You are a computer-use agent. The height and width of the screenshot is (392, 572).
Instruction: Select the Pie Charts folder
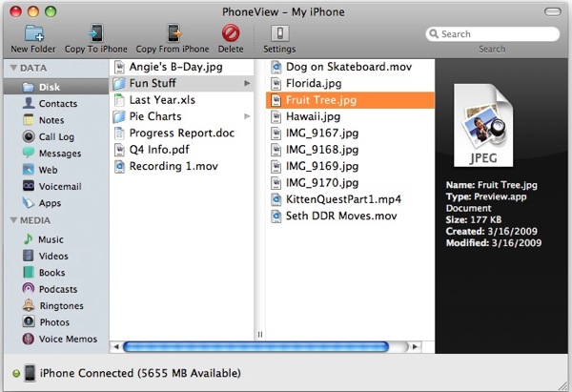(x=181, y=116)
